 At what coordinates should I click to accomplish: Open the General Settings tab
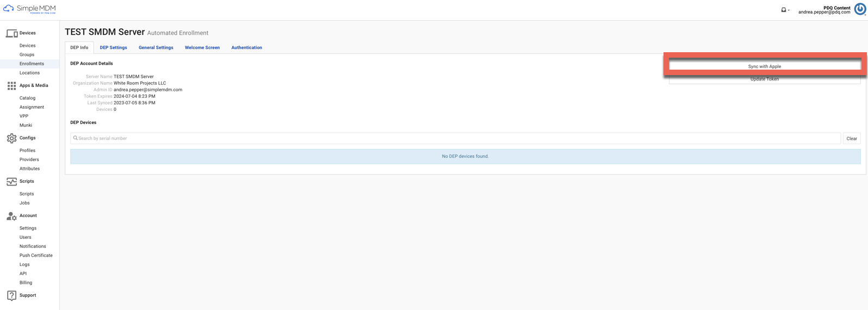156,47
